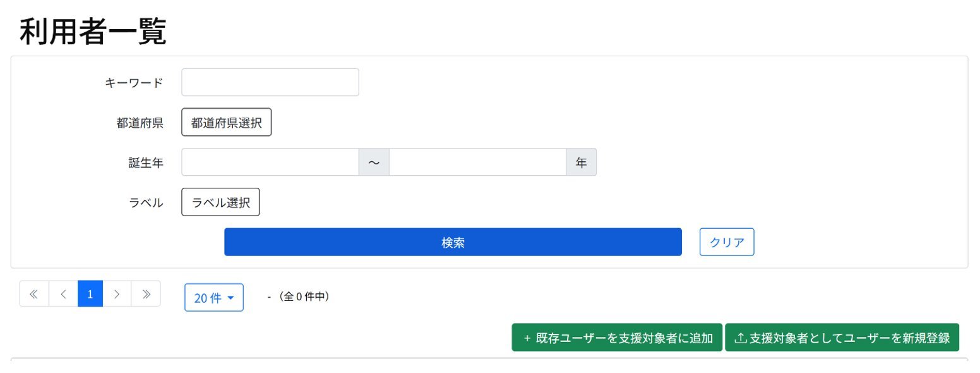Click the 誕生年 field label

point(146,162)
